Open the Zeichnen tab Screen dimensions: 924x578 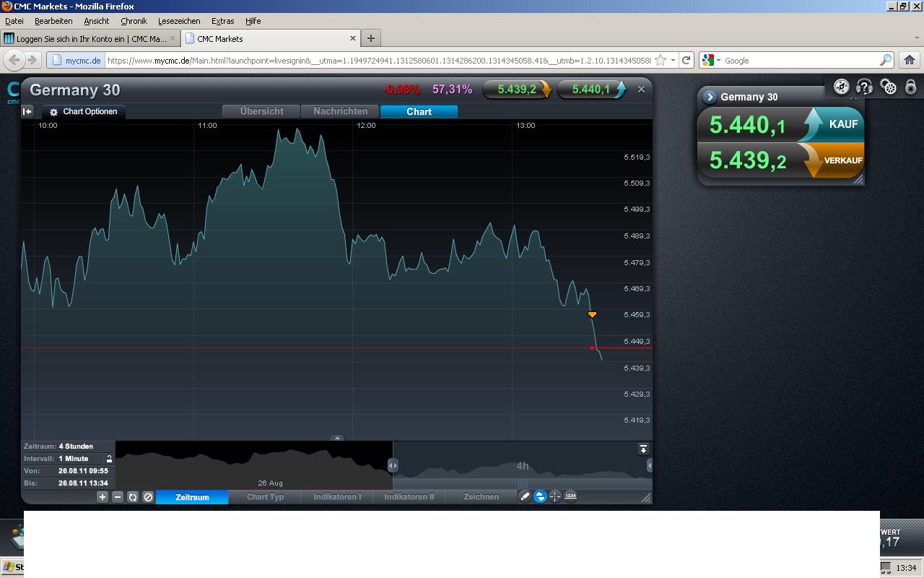[481, 497]
